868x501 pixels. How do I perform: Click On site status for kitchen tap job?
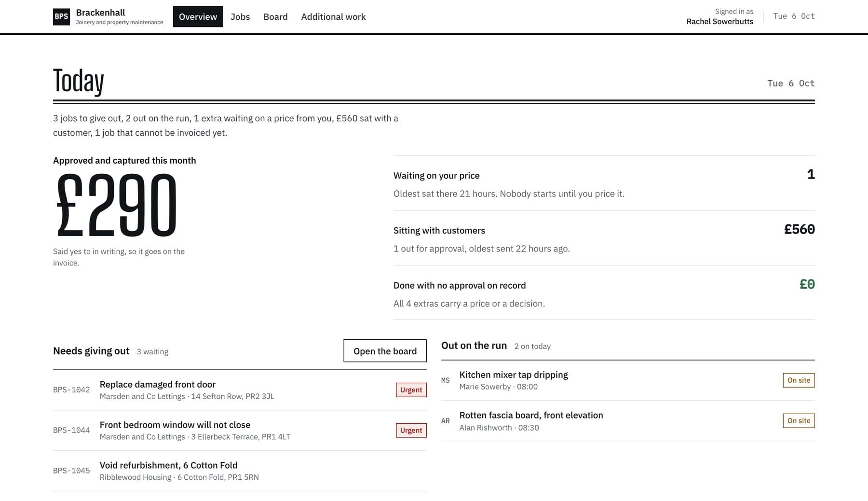pyautogui.click(x=799, y=380)
